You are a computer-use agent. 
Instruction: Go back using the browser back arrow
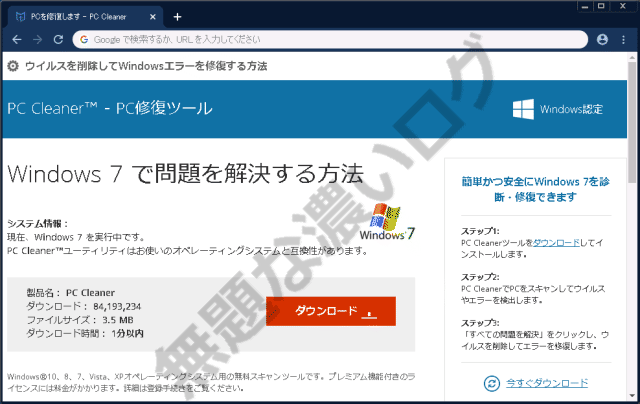(x=17, y=40)
